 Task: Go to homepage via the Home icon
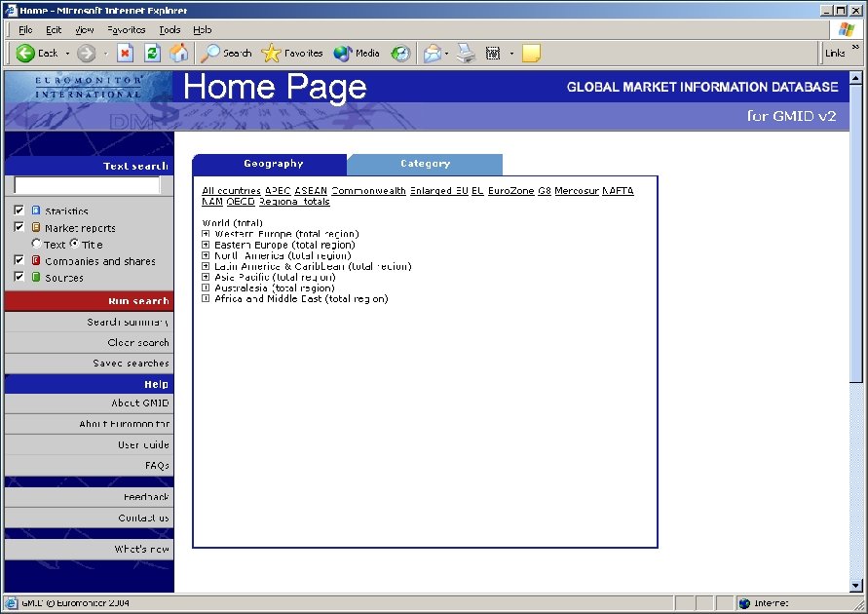coord(180,53)
